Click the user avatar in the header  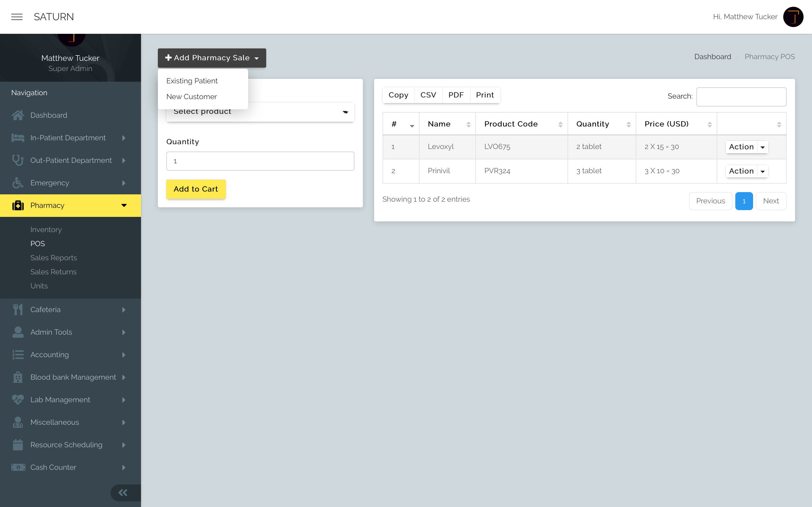pos(793,17)
